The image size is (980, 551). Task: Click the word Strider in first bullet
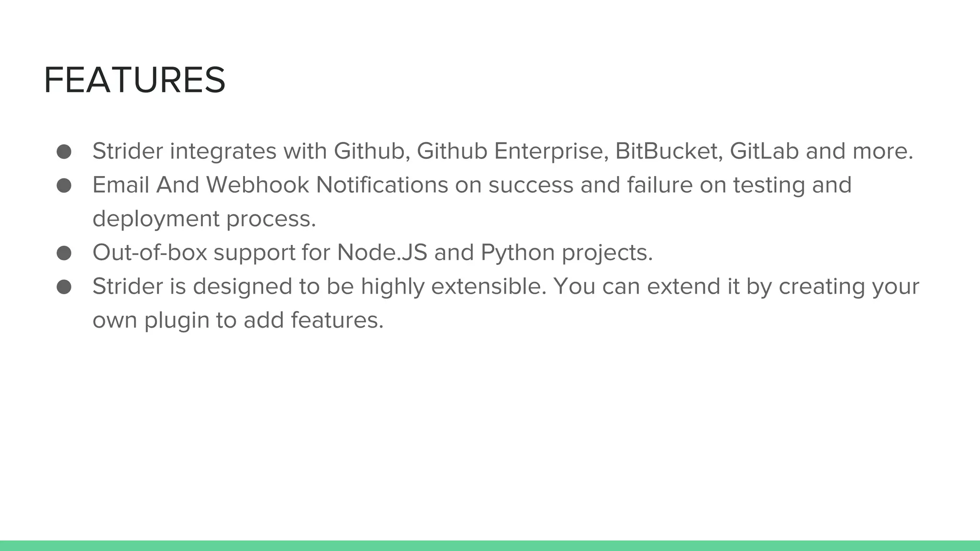pos(128,151)
